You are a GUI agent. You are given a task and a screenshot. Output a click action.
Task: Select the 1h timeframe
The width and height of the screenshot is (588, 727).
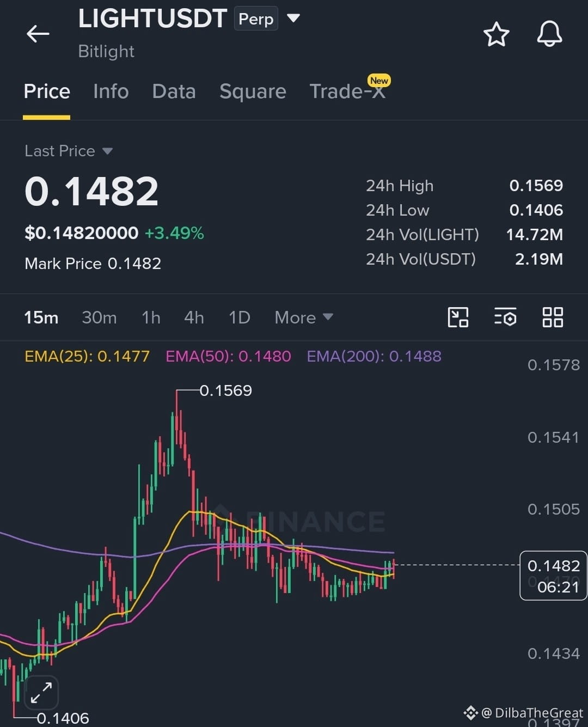coord(151,317)
